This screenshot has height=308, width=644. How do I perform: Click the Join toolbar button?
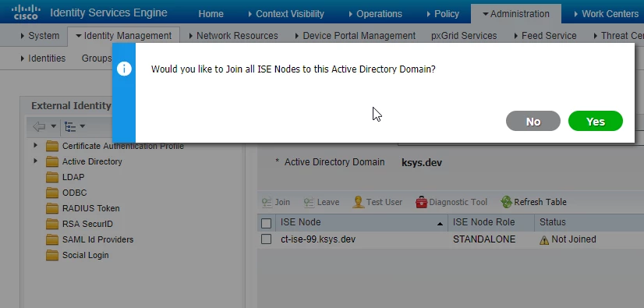276,202
